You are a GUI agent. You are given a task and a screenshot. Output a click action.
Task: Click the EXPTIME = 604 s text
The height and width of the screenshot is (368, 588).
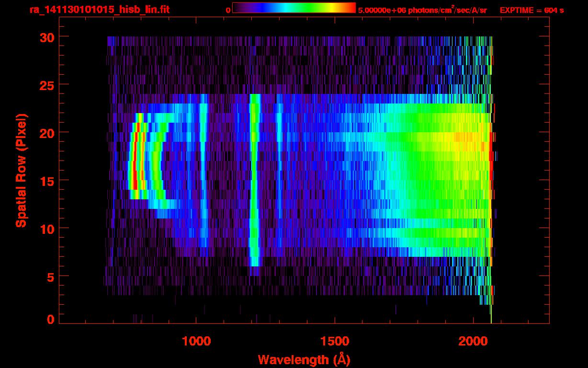[x=531, y=10]
